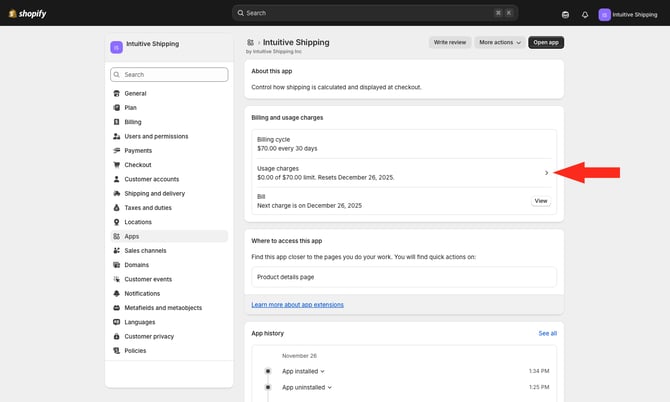Focus the top Search bar
670x402 pixels.
click(375, 13)
